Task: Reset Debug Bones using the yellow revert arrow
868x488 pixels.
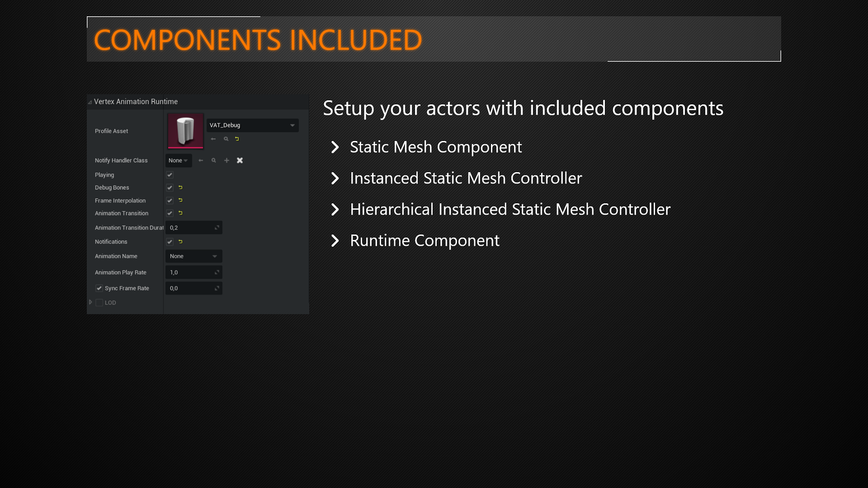Action: (181, 188)
